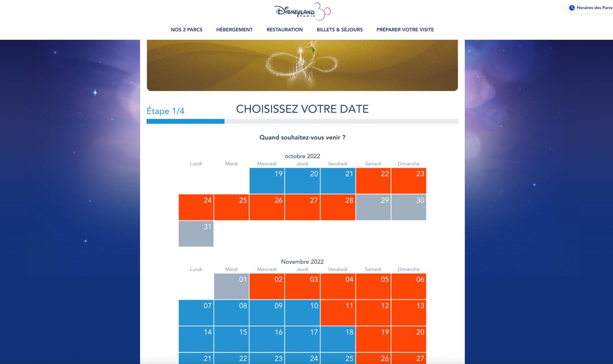Pick November 10 in the calendar
This screenshot has height=364, width=613.
pos(302,313)
